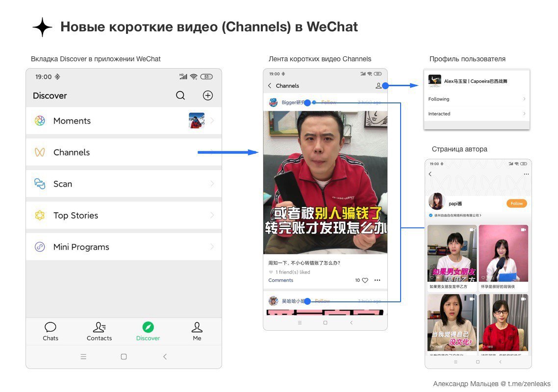Tap the Channels butterfly icon
The height and width of the screenshot is (392, 558).
tap(40, 152)
